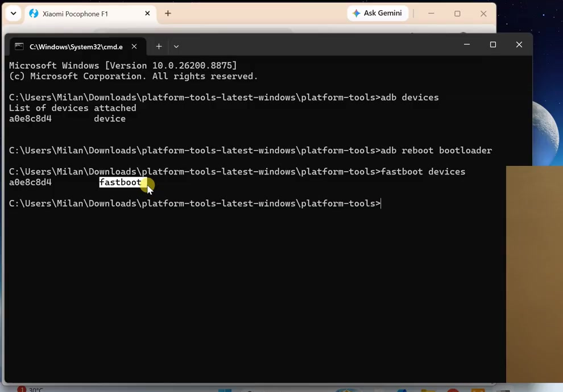This screenshot has width=563, height=392.
Task: Minimize the terminal window
Action: click(467, 44)
